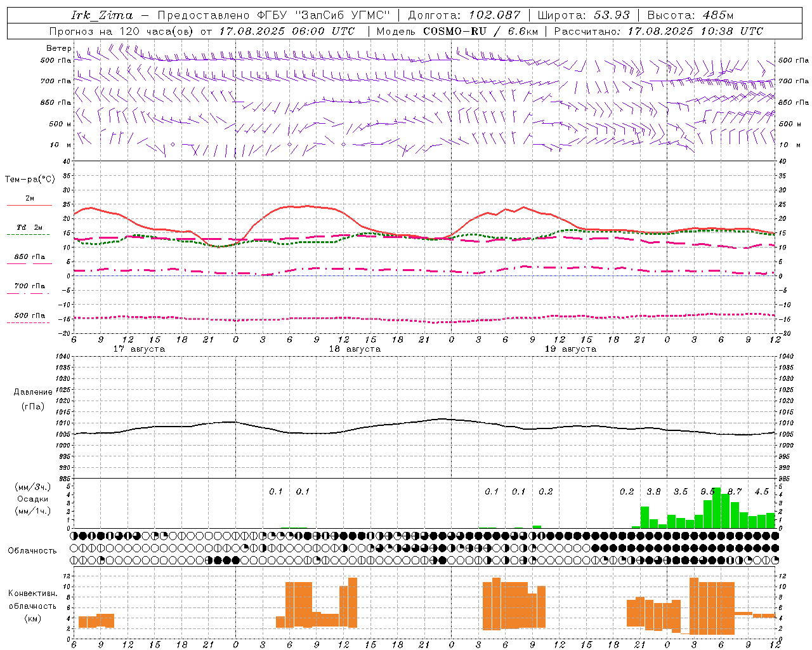The width and height of the screenshot is (812, 650).
Task: Click the 18 августа date label
Action: click(x=355, y=349)
